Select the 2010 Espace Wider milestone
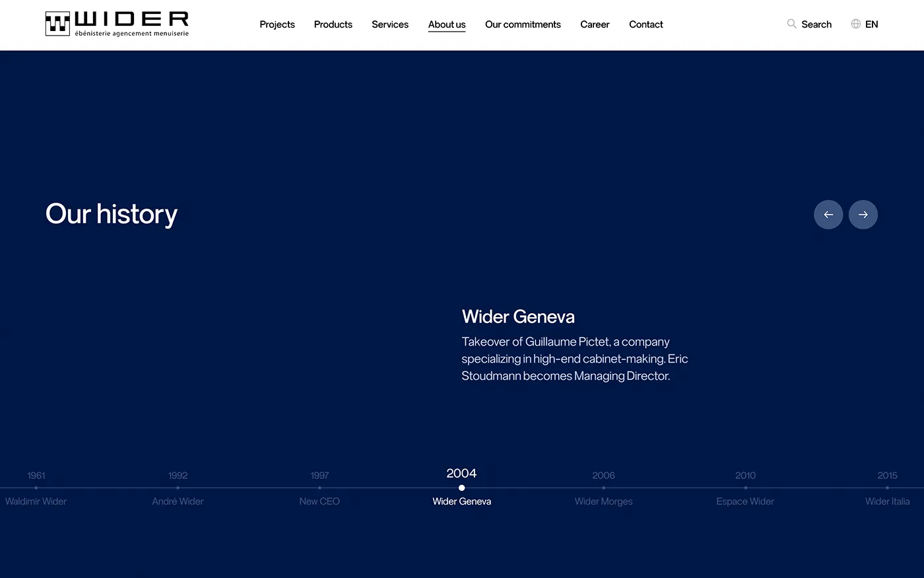Image resolution: width=924 pixels, height=578 pixels. [x=745, y=488]
